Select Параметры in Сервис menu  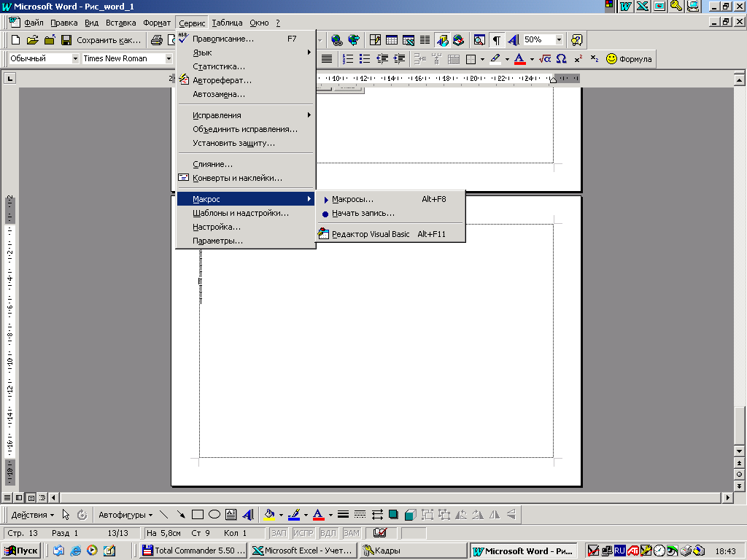pyautogui.click(x=245, y=241)
